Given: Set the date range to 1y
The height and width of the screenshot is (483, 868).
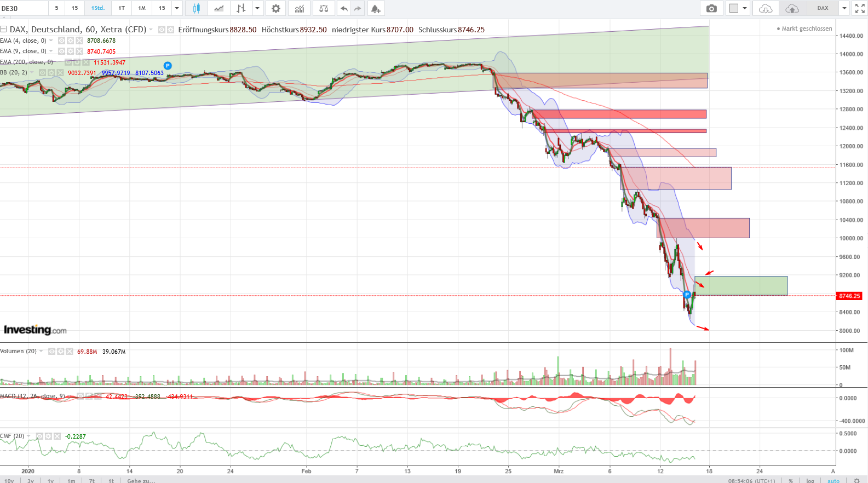Looking at the screenshot, I should point(50,480).
